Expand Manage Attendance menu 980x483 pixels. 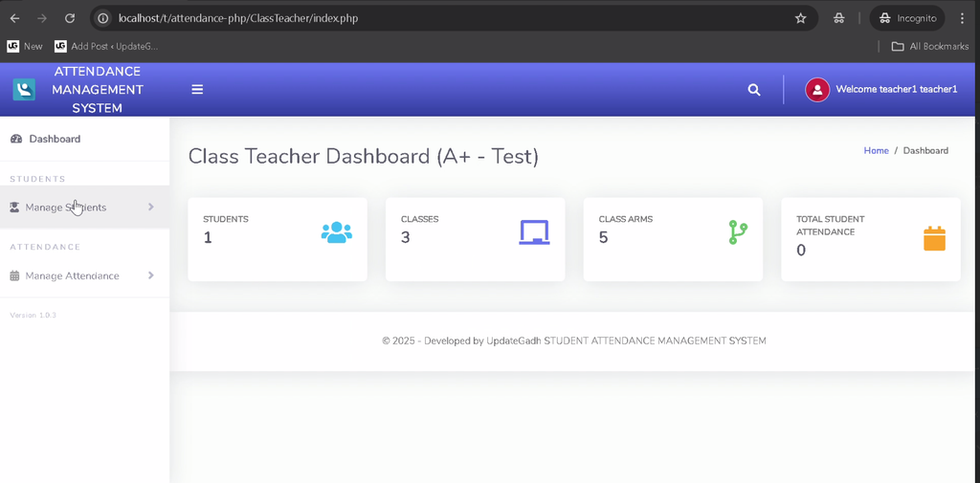coord(84,275)
